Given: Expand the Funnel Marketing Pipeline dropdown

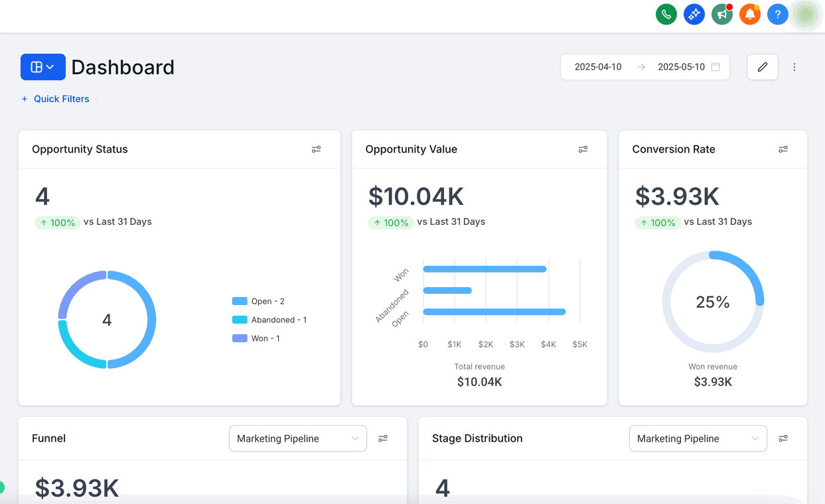Looking at the screenshot, I should point(298,438).
